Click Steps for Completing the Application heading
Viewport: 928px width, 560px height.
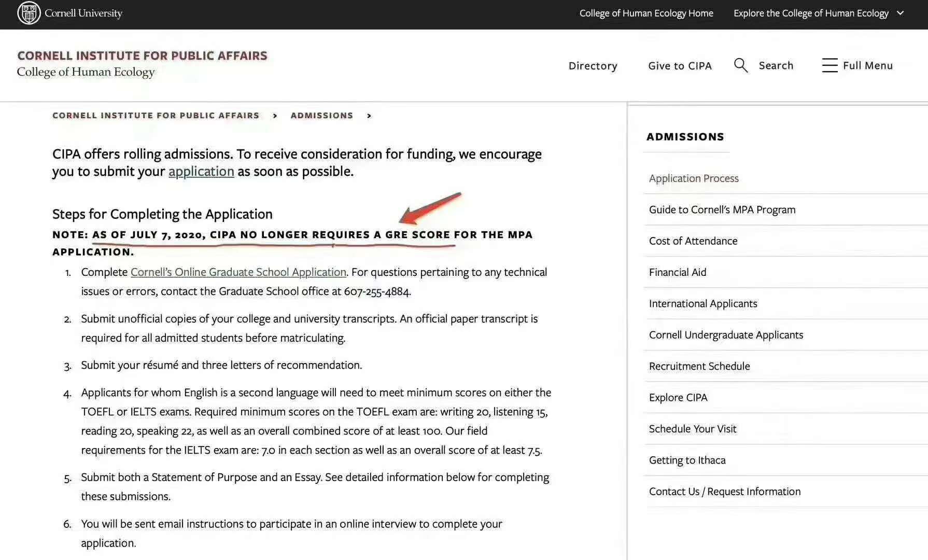pos(162,214)
